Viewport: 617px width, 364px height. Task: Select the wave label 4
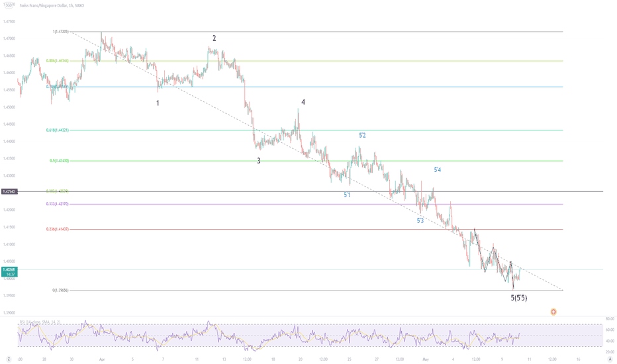click(x=303, y=102)
